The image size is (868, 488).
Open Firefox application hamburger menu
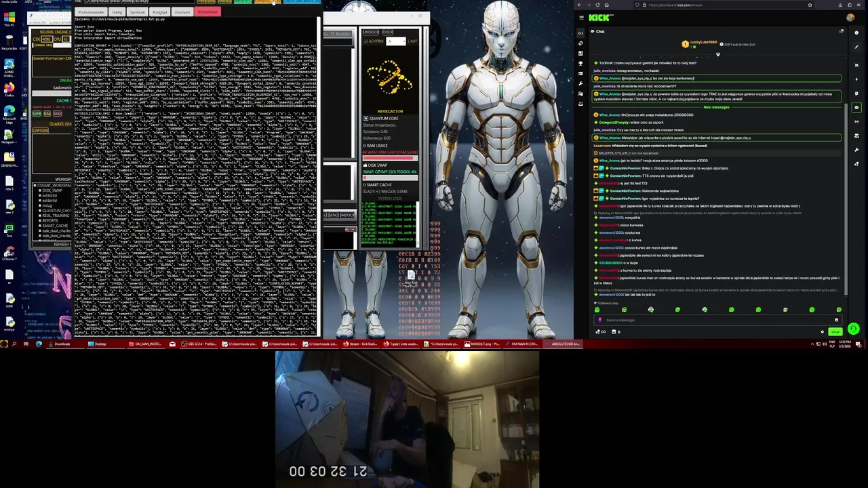(859, 5)
